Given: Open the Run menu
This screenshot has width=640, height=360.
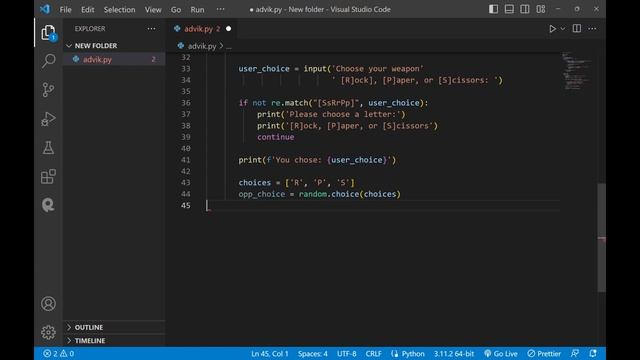Looking at the screenshot, I should coord(197,9).
